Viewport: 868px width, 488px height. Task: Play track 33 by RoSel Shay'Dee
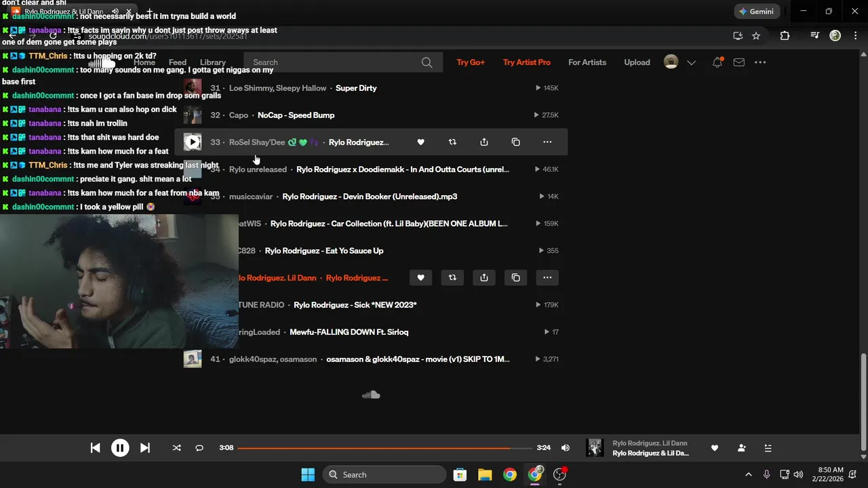pyautogui.click(x=193, y=142)
